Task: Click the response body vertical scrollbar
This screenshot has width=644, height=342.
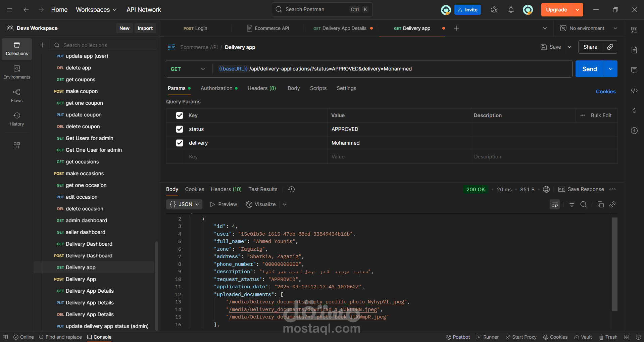Action: [x=614, y=264]
